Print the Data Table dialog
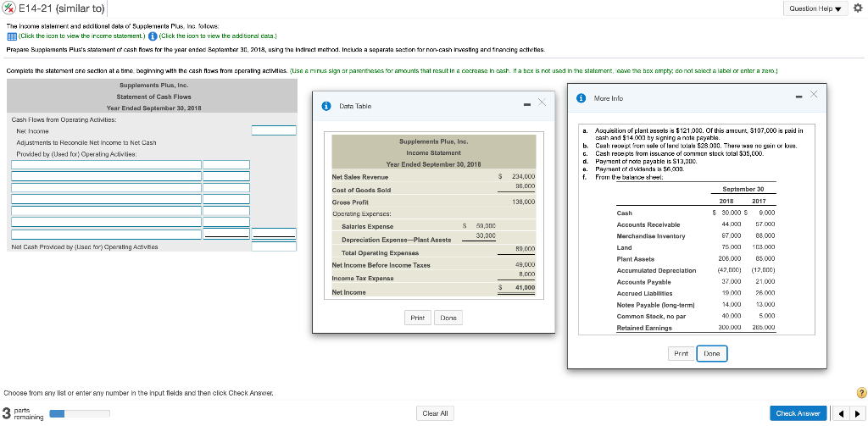 point(417,318)
